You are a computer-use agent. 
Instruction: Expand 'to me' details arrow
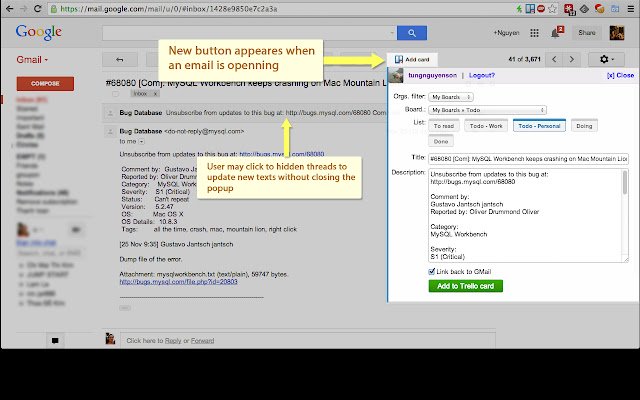141,142
